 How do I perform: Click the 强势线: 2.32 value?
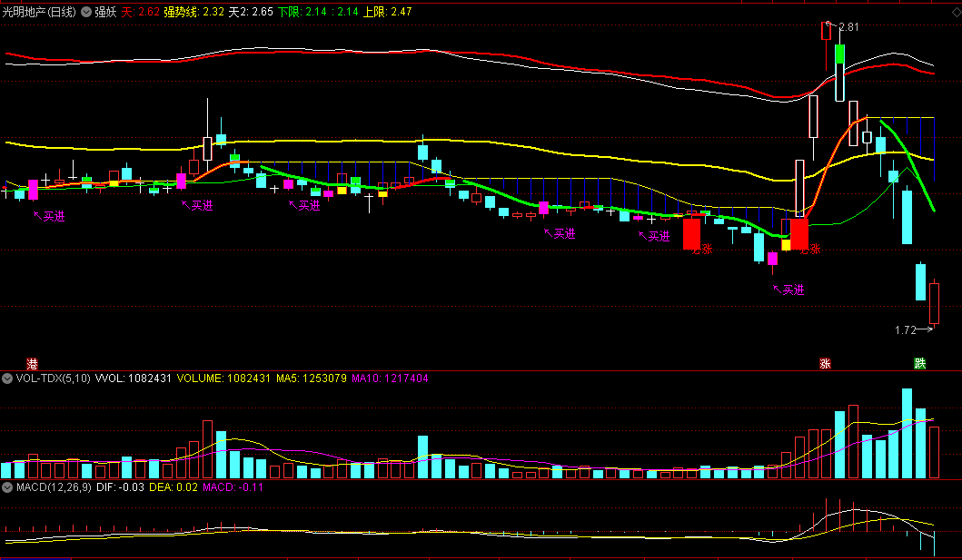point(193,12)
